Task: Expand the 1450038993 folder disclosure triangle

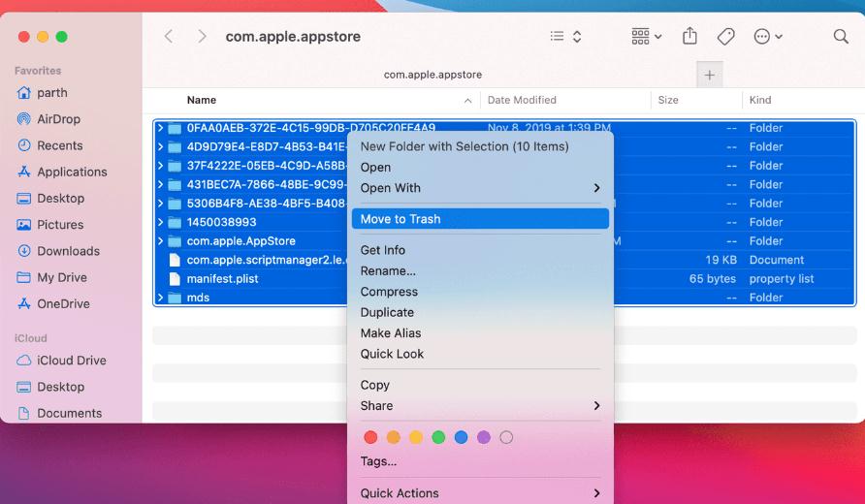Action: pos(161,222)
